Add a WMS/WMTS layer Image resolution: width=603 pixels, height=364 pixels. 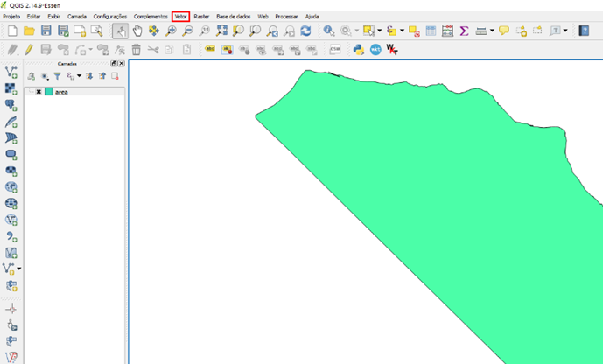pos(11,187)
